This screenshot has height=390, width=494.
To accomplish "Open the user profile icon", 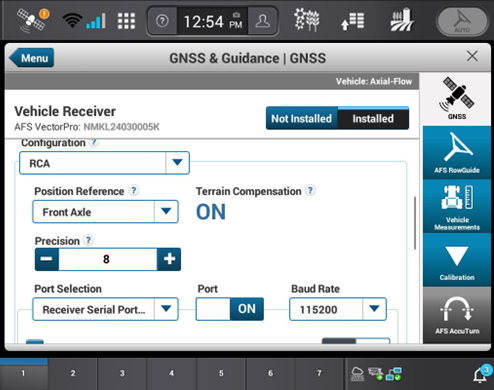I will click(263, 21).
